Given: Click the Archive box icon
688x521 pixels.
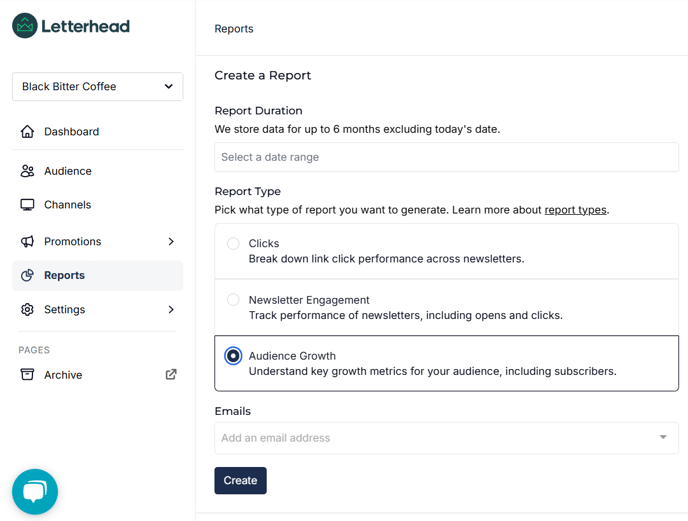Looking at the screenshot, I should (x=27, y=374).
